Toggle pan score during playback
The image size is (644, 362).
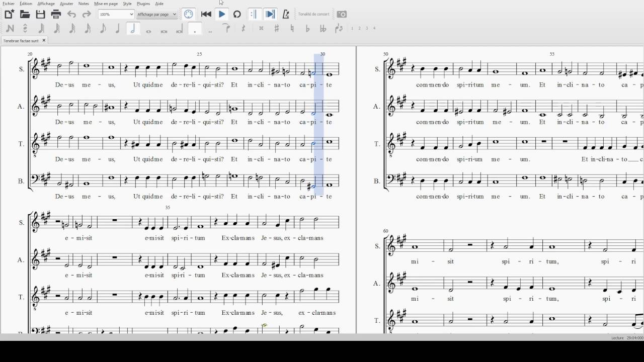pyautogui.click(x=270, y=14)
